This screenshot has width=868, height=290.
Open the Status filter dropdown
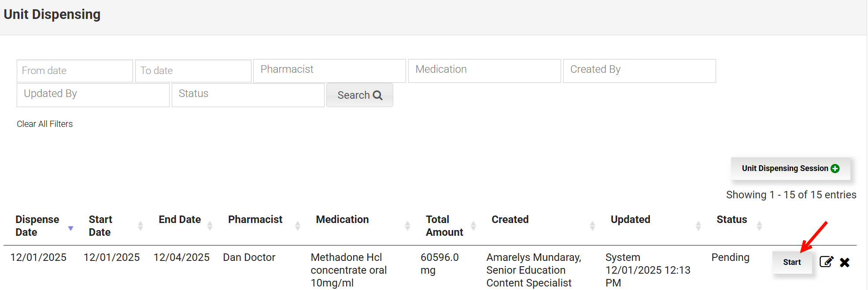pyautogui.click(x=248, y=95)
